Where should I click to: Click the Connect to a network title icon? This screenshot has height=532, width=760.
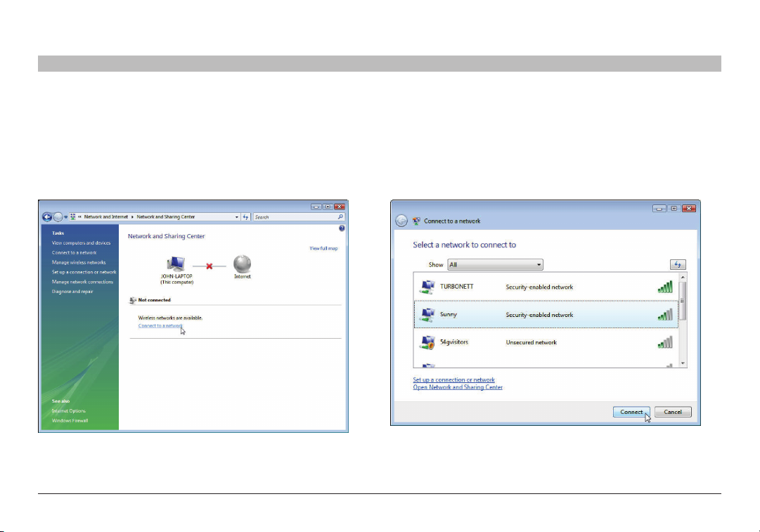tap(416, 221)
